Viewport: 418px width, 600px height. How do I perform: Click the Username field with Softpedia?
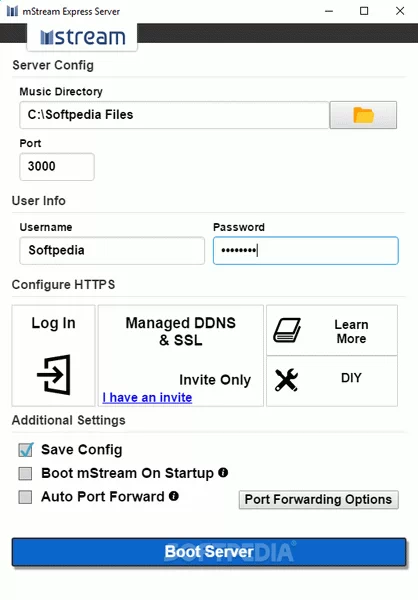(x=112, y=251)
